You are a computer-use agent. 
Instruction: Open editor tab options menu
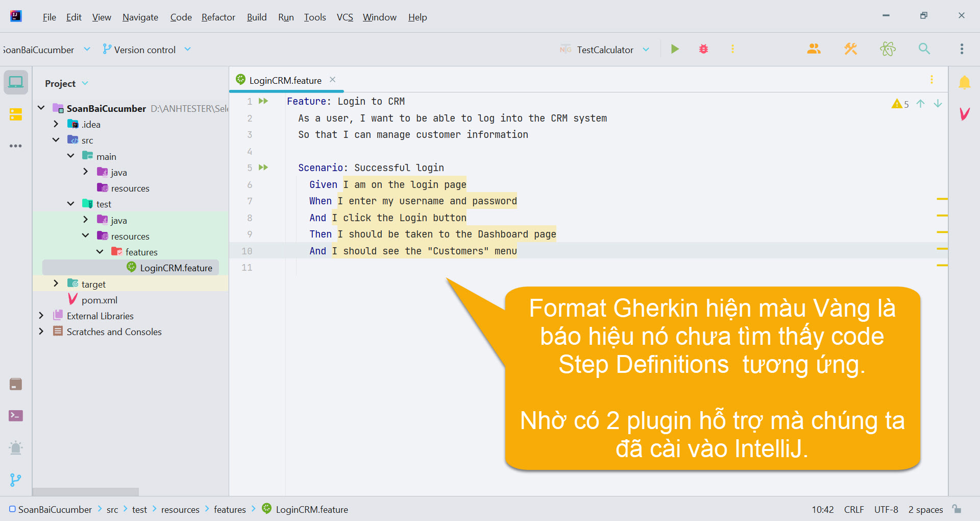932,80
